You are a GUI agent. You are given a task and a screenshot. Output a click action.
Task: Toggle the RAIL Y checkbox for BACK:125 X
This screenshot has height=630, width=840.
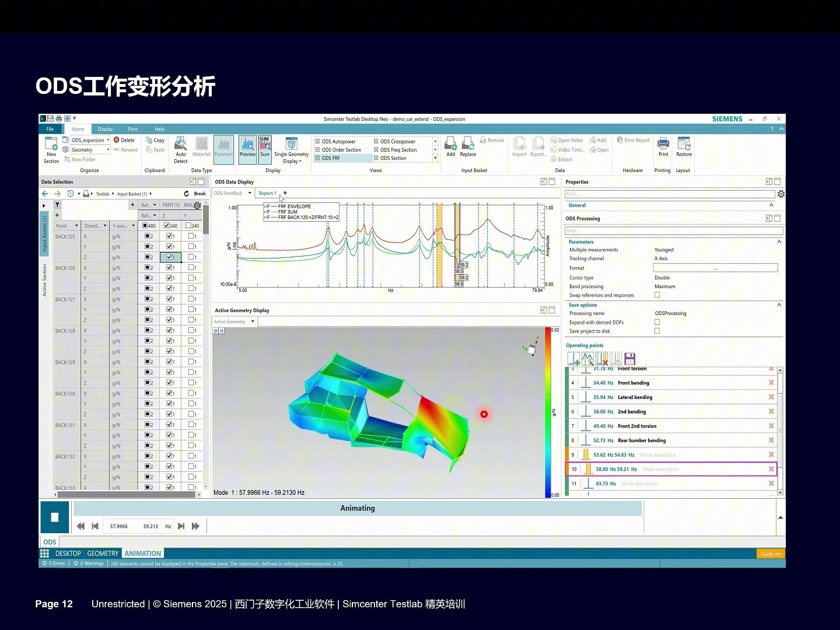pos(191,236)
